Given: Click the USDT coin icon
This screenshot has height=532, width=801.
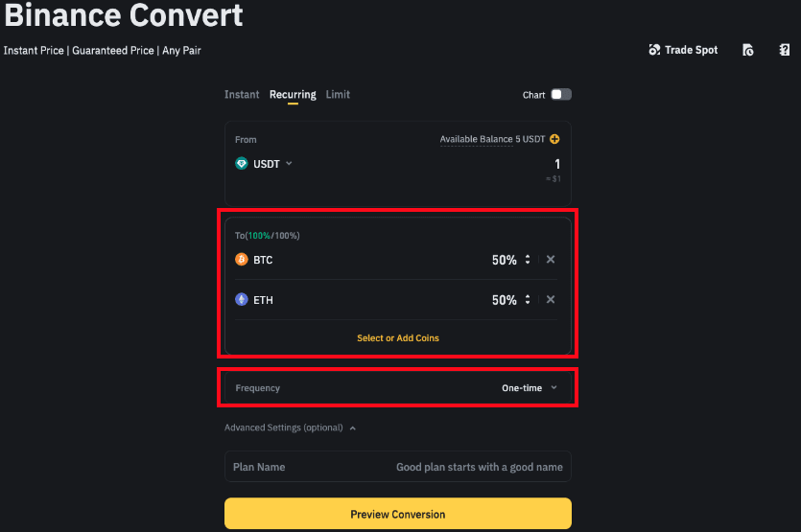Looking at the screenshot, I should pyautogui.click(x=242, y=164).
